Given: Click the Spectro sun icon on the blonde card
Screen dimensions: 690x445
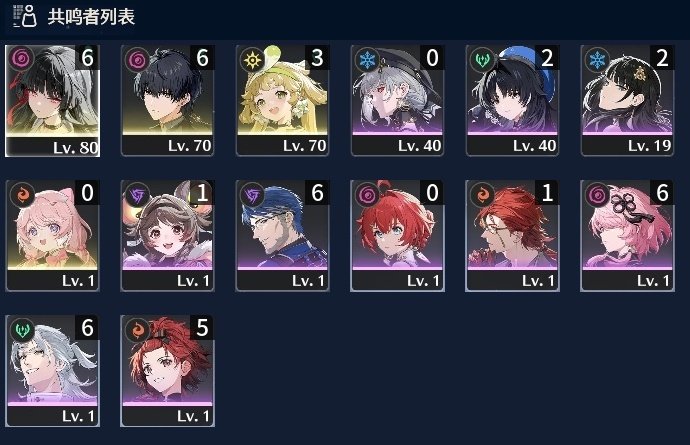Looking at the screenshot, I should pyautogui.click(x=252, y=59).
